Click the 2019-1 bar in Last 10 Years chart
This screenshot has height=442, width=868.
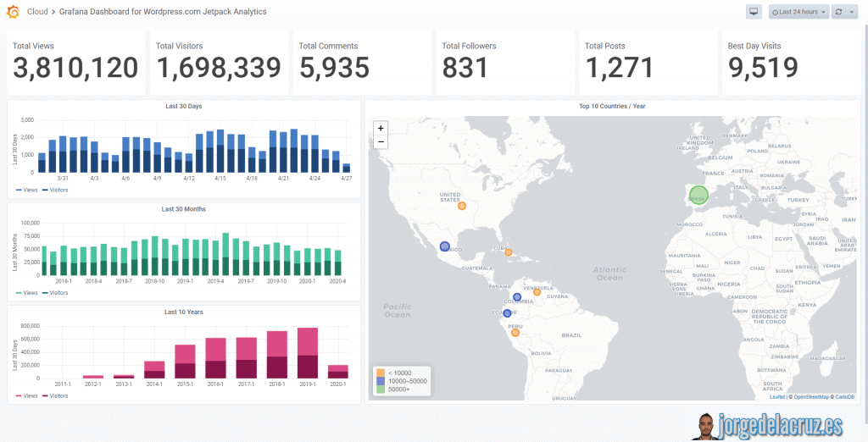pos(307,353)
